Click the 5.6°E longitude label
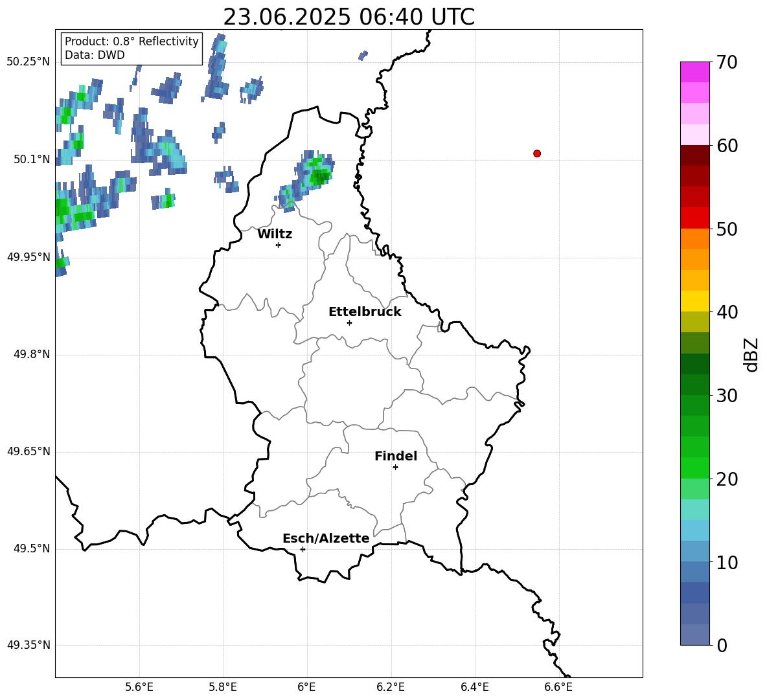This screenshot has height=700, width=767. click(x=139, y=687)
